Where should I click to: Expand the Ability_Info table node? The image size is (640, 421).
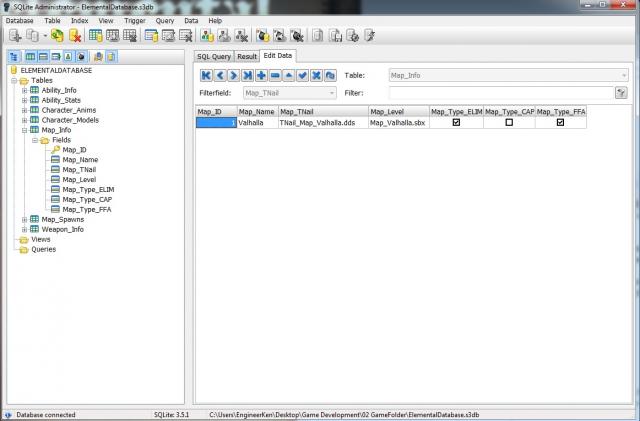coord(25,90)
